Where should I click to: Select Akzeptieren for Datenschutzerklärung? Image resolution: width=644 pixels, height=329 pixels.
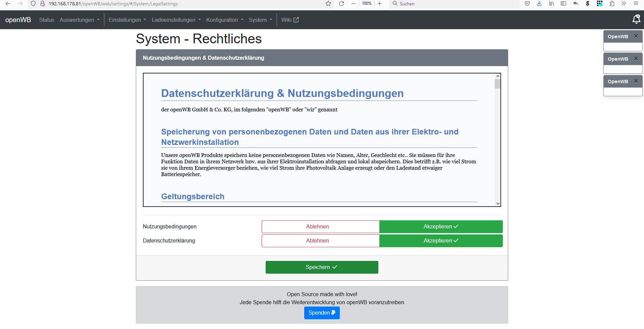point(441,241)
